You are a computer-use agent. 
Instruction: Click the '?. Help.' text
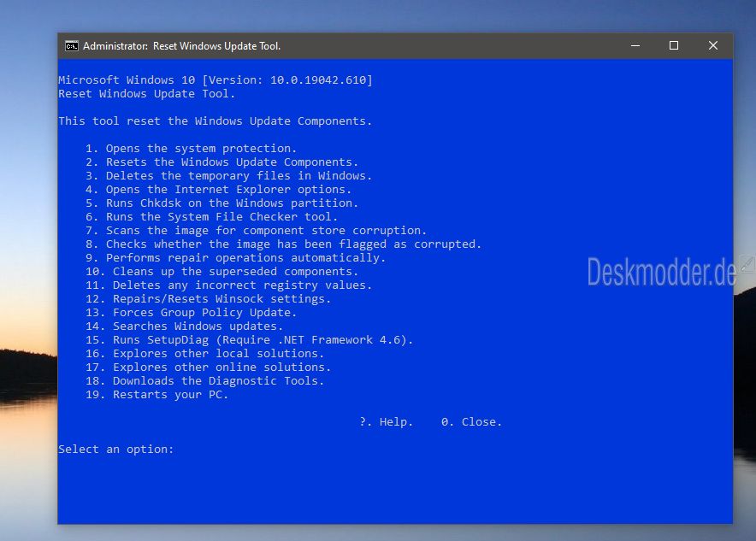(387, 422)
